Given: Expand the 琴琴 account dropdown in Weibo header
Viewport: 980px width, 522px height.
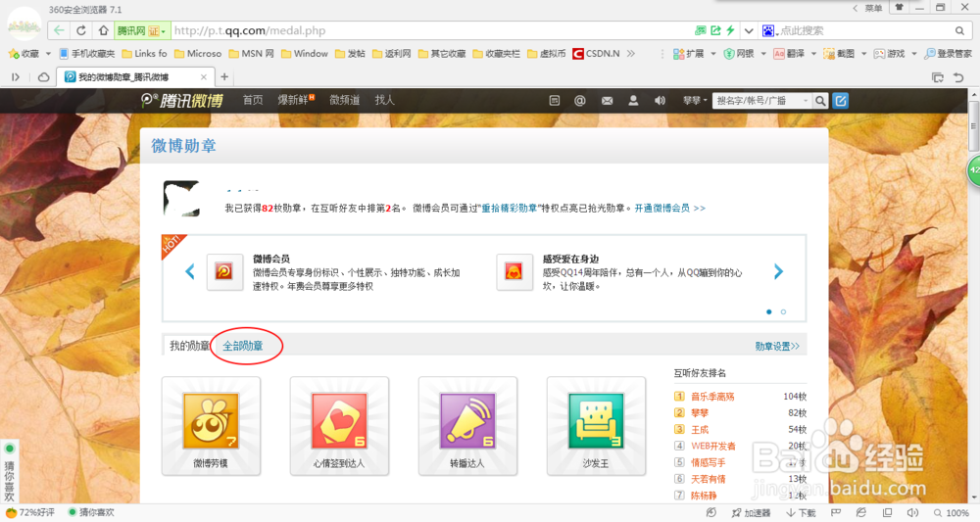Looking at the screenshot, I should 695,100.
